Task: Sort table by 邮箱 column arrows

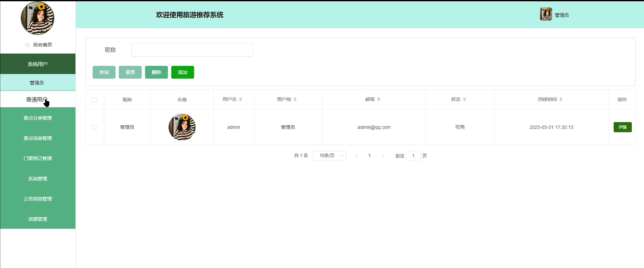Action: [378, 99]
